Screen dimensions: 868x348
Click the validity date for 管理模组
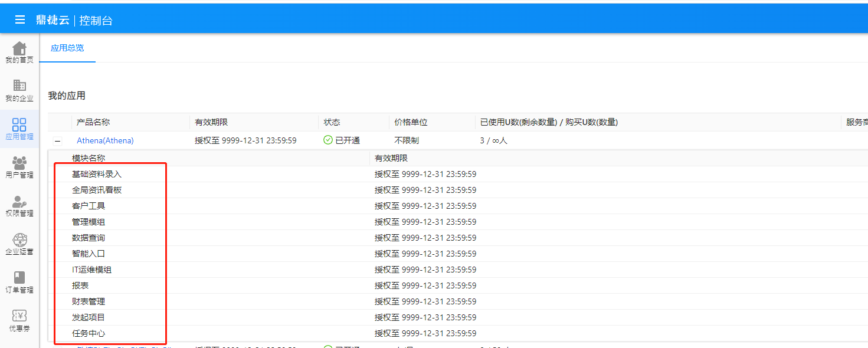(425, 222)
